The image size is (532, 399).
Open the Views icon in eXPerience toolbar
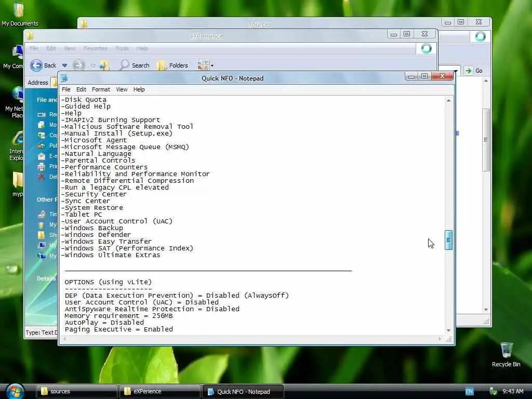[203, 65]
